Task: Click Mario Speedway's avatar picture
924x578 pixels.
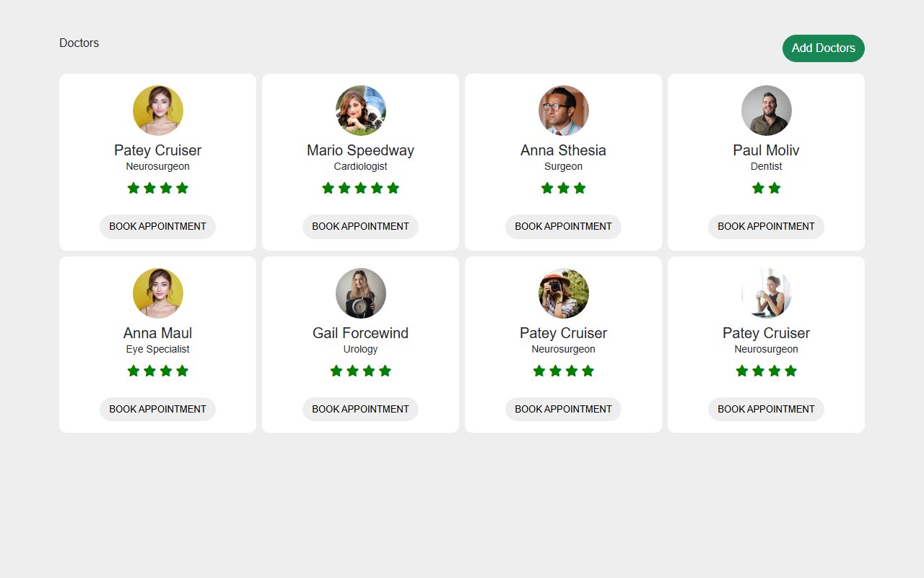Action: point(360,111)
